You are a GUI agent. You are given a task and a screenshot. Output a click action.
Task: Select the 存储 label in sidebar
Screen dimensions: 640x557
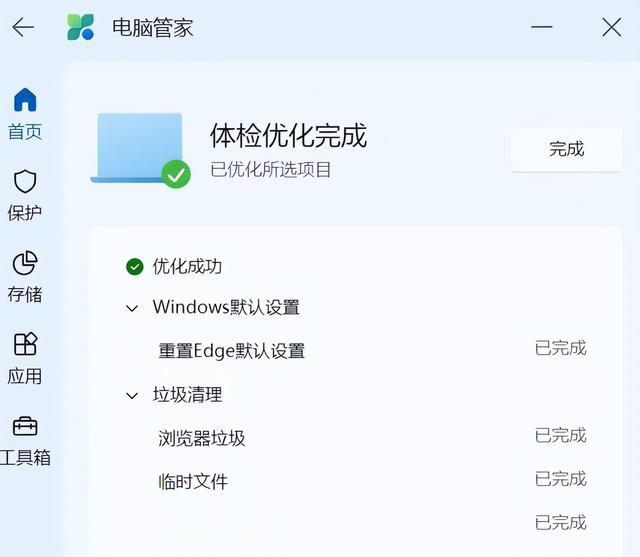pyautogui.click(x=25, y=294)
